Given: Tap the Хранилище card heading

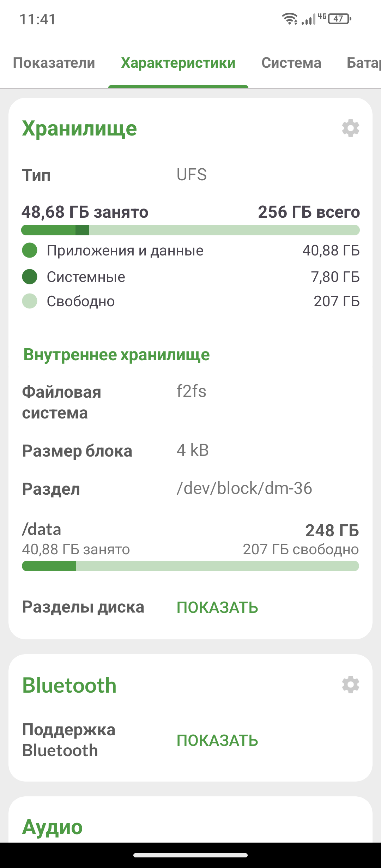Looking at the screenshot, I should pyautogui.click(x=79, y=128).
